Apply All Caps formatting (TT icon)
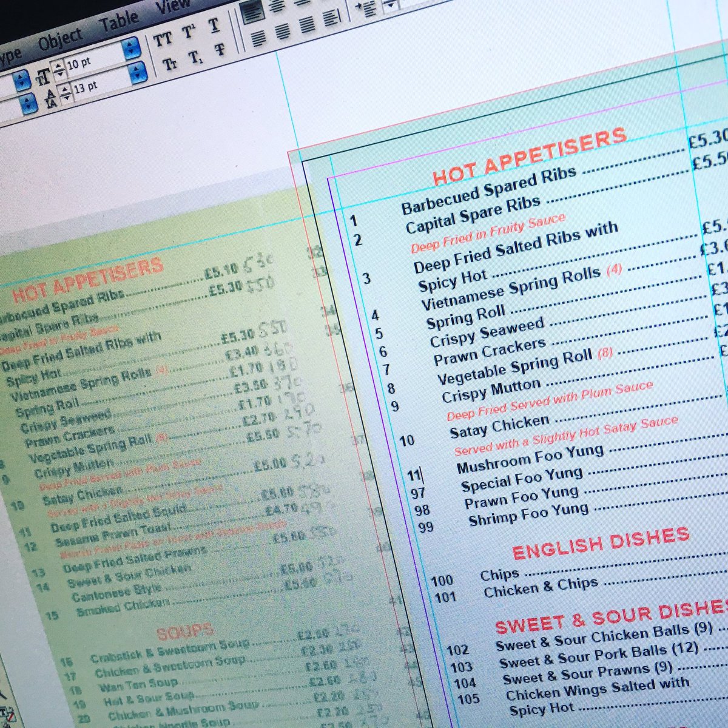This screenshot has height=728, width=728. click(163, 40)
